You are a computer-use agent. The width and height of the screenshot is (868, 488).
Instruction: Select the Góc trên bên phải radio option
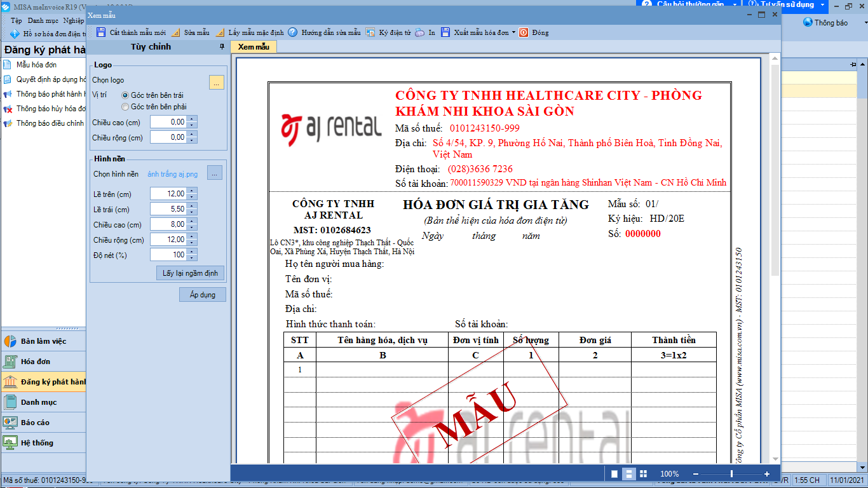(x=125, y=107)
